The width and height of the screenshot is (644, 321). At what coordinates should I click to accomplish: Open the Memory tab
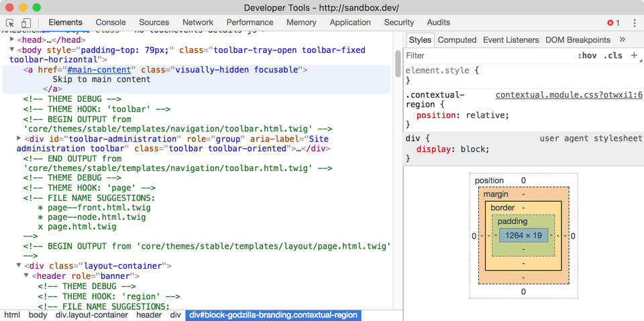click(301, 23)
